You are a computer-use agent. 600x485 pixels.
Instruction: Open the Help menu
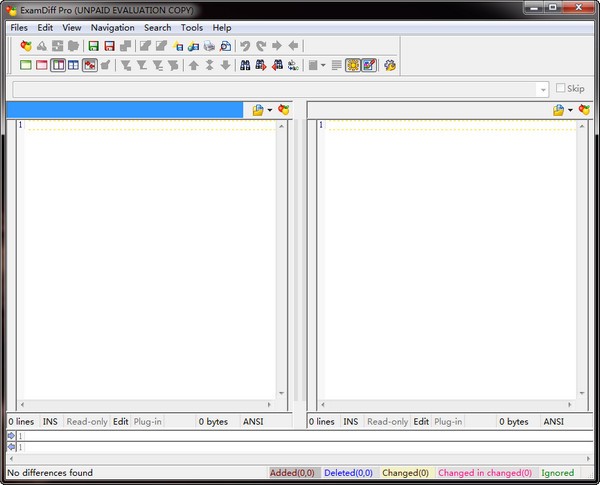coord(222,28)
